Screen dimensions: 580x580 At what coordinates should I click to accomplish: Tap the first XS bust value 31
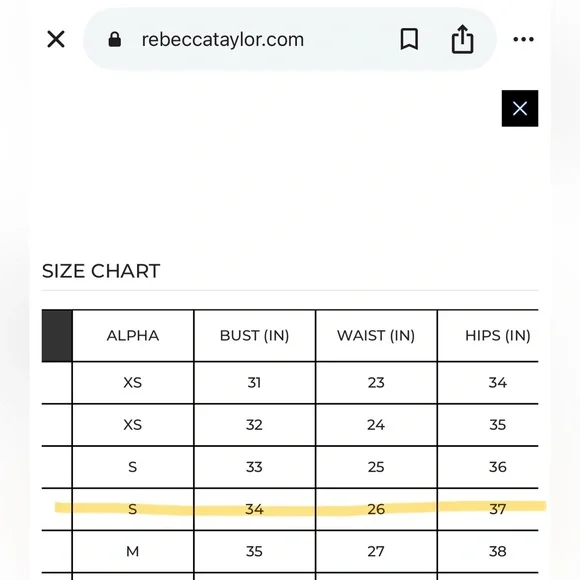pos(254,382)
